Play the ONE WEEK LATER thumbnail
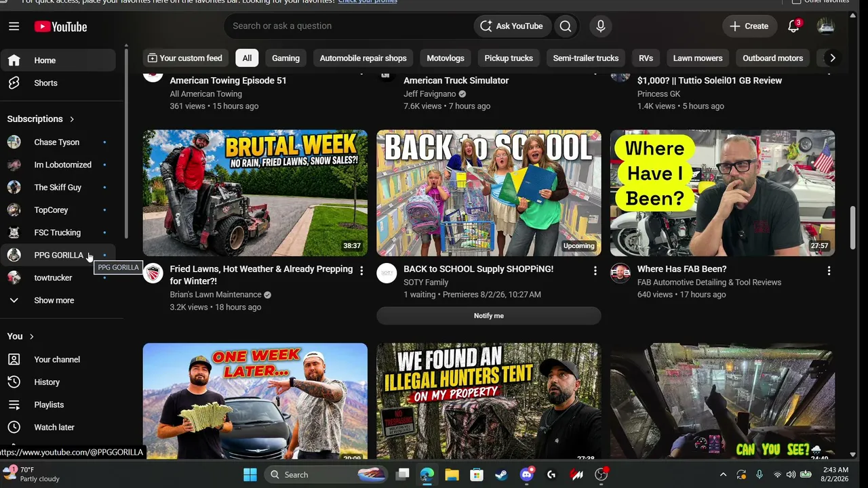The image size is (868, 488). point(255,401)
